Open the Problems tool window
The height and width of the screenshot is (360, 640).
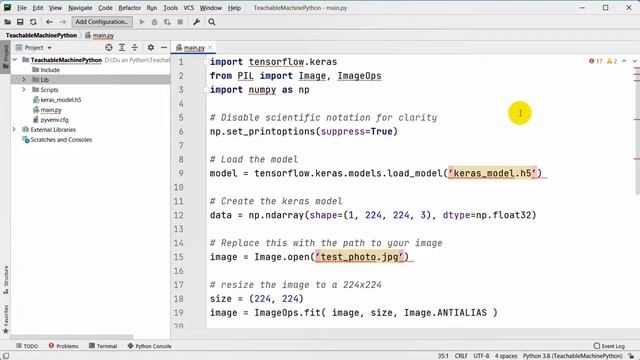pos(63,346)
